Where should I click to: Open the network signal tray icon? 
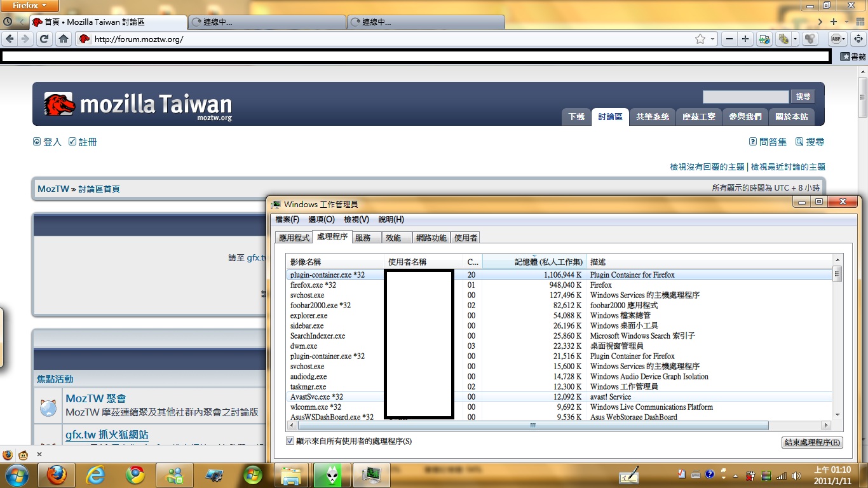tap(780, 475)
